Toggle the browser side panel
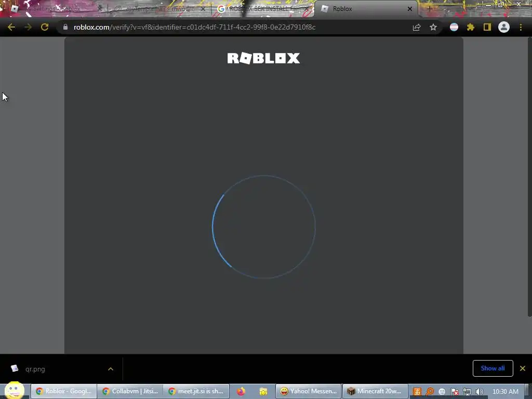The width and height of the screenshot is (532, 399). (x=487, y=27)
